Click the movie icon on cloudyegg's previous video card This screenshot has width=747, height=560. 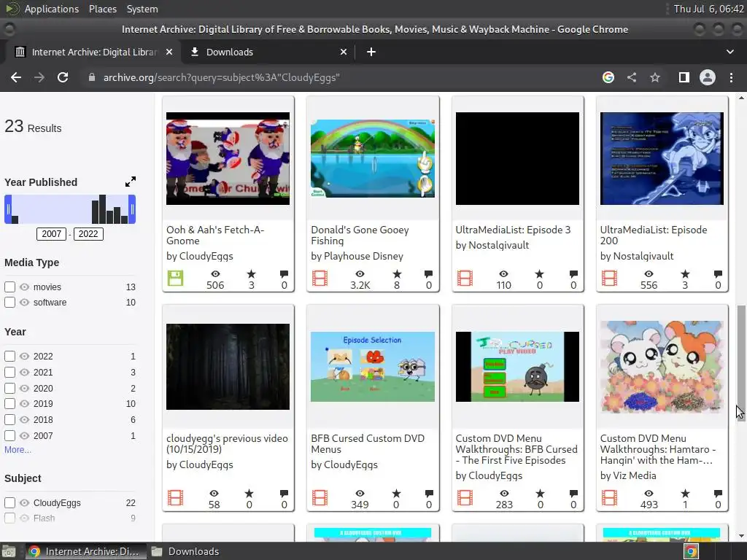pos(175,497)
